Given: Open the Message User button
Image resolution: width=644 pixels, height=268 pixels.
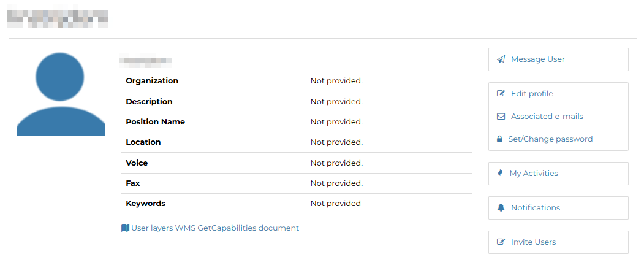Looking at the screenshot, I should click(x=558, y=59).
